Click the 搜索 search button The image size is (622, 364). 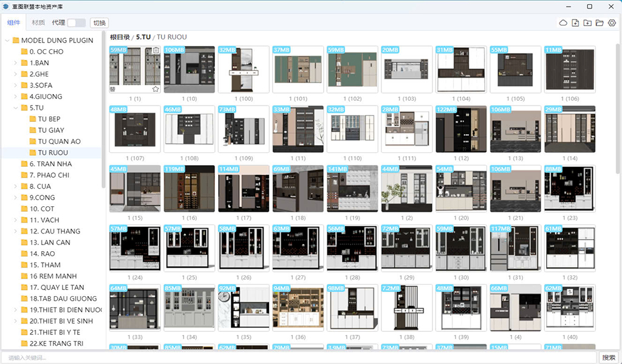click(609, 357)
